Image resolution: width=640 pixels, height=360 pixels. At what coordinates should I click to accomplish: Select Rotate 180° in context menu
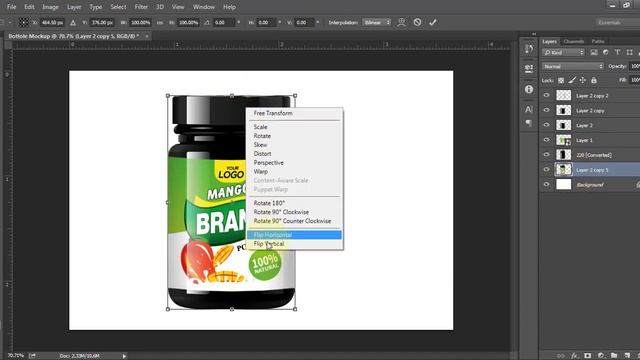294,203
